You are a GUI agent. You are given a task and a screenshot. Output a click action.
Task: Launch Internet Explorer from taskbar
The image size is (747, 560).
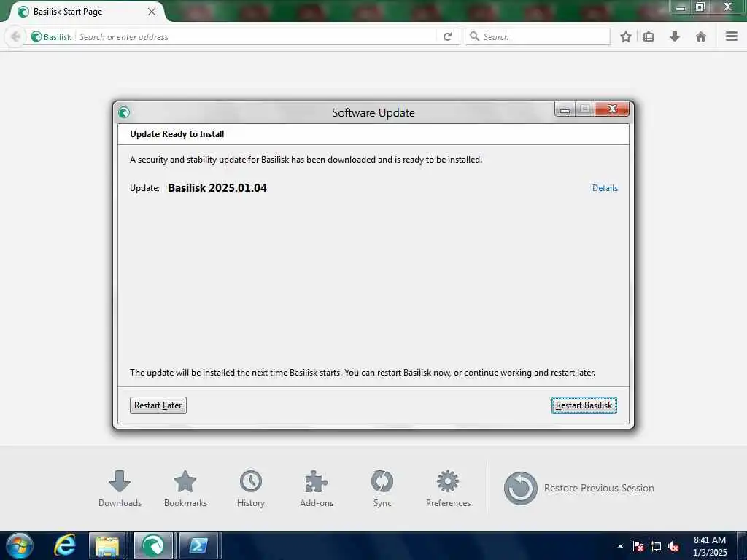[65, 545]
